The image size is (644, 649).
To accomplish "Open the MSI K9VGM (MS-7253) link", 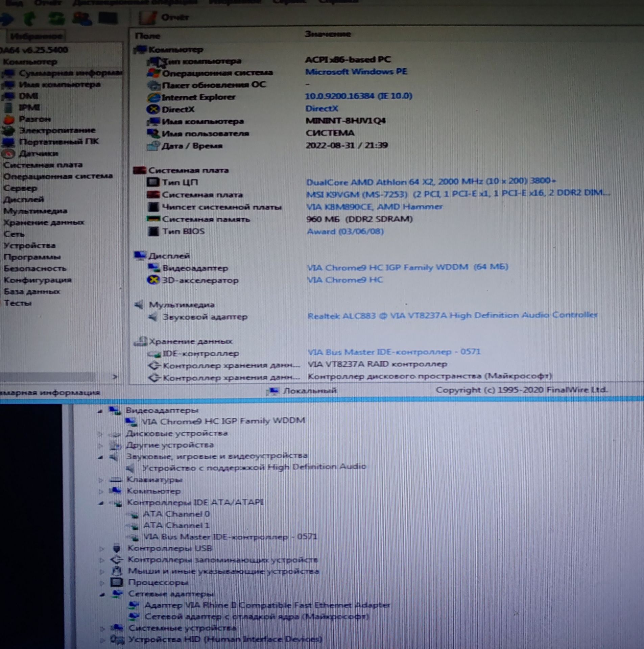I will 458,193.
